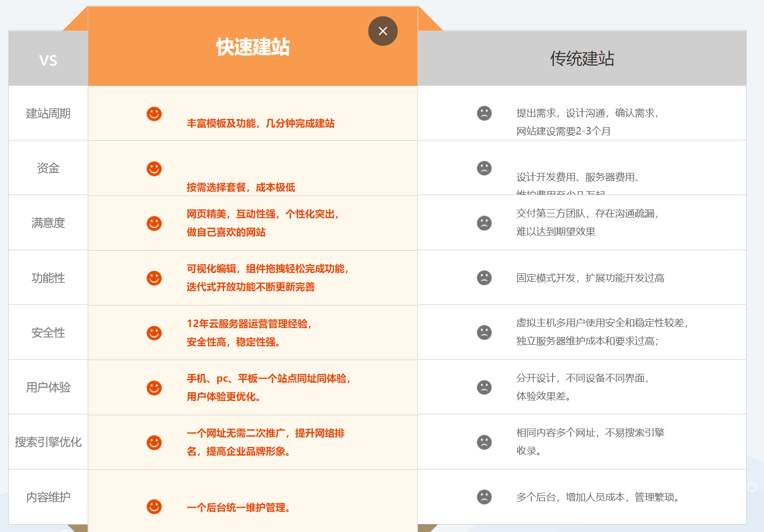Click the orange smiley in 功能性 row
This screenshot has width=764, height=532.
(154, 278)
